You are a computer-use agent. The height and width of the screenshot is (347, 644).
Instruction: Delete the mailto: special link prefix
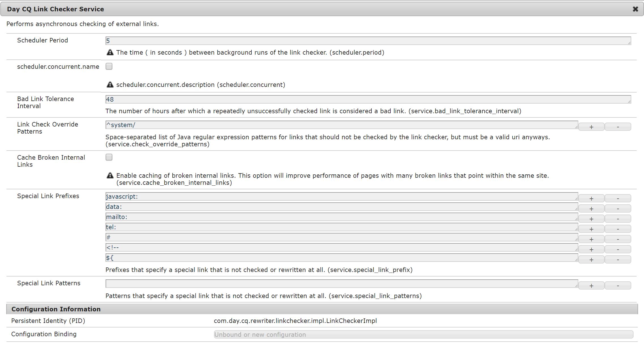(x=618, y=219)
